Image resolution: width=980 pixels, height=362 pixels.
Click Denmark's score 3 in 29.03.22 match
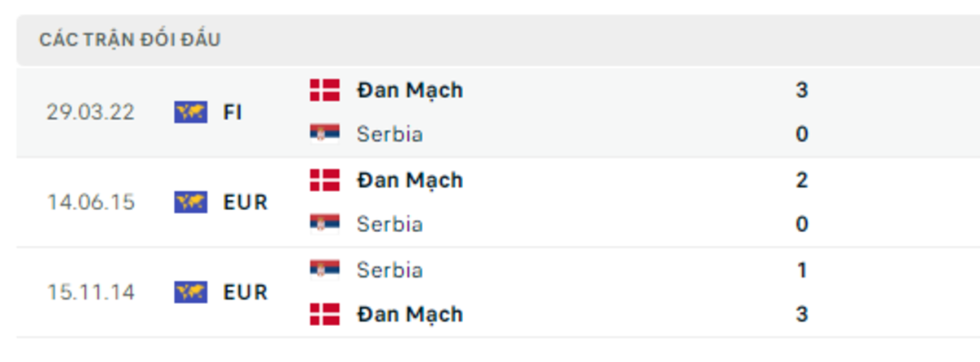tap(801, 90)
